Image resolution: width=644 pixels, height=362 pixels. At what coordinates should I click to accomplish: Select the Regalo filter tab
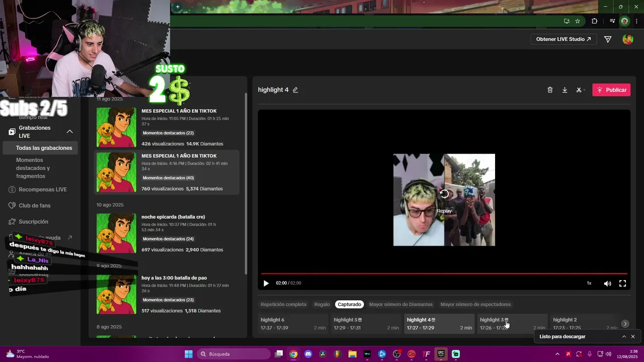click(x=322, y=304)
